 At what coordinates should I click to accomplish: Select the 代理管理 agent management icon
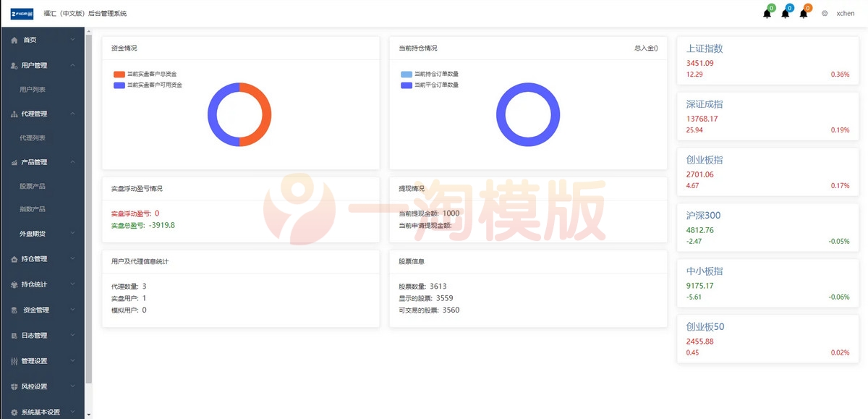click(12, 114)
